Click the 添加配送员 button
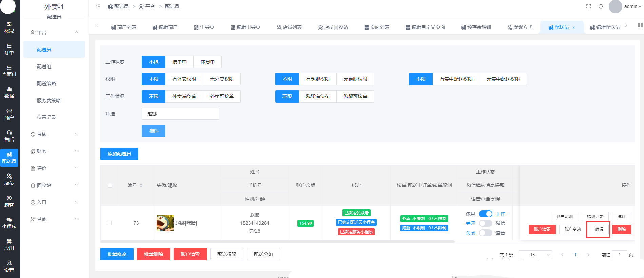 [119, 154]
